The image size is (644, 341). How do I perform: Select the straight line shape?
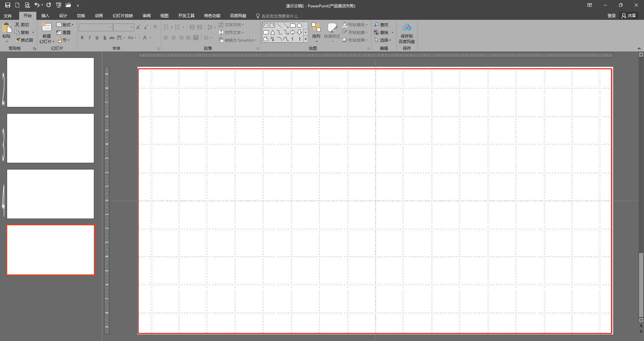279,26
